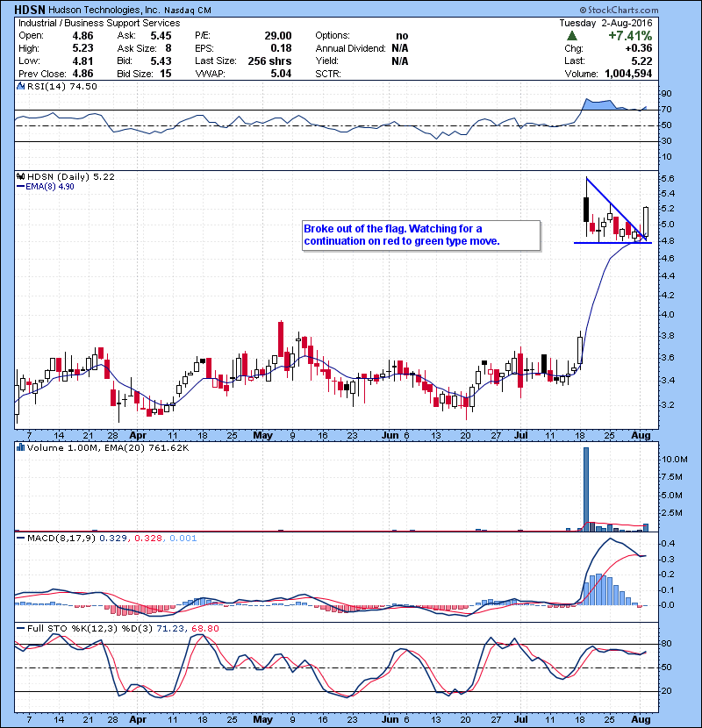The width and height of the screenshot is (702, 728).
Task: Click the HDSN ticker symbol in the header
Action: click(30, 10)
